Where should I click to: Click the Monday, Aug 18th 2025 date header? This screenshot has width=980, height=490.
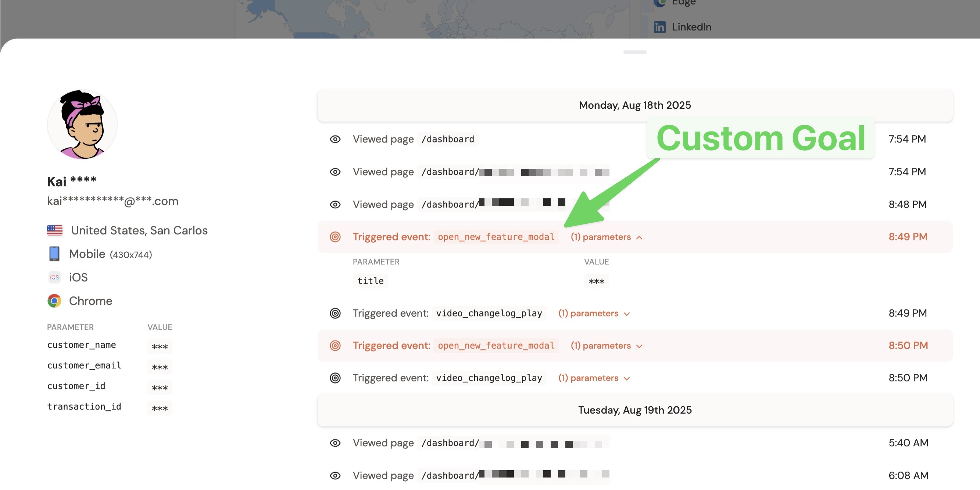pyautogui.click(x=634, y=105)
